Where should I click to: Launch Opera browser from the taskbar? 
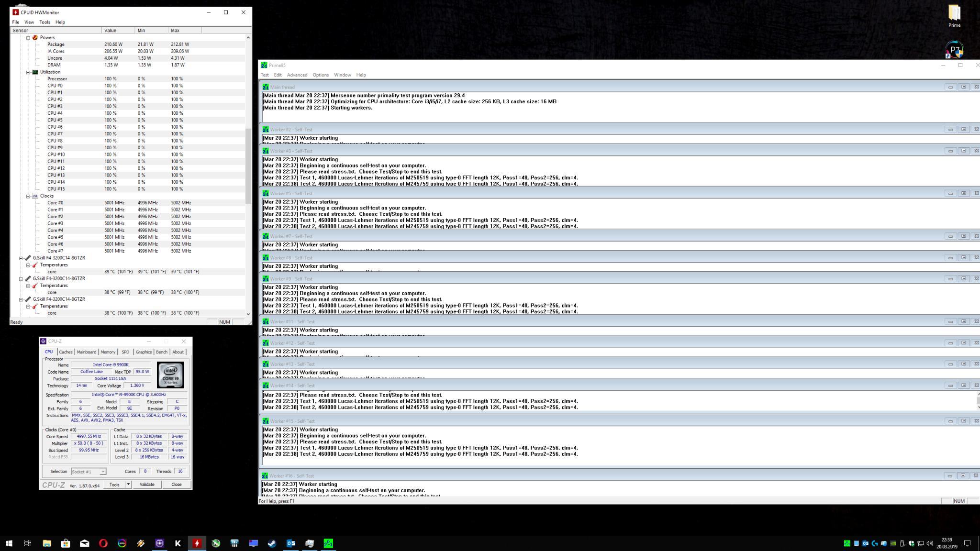[103, 543]
